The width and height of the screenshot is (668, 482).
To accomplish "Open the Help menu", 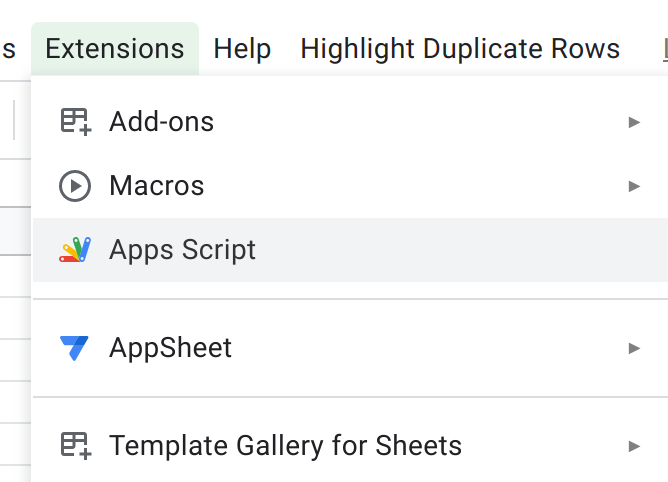I will pos(242,49).
